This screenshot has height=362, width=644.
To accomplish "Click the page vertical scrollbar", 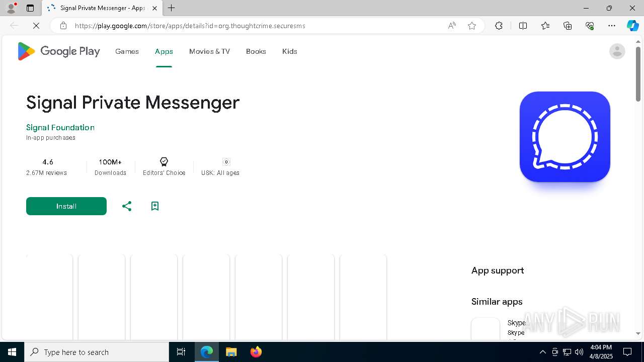I will tap(638, 74).
